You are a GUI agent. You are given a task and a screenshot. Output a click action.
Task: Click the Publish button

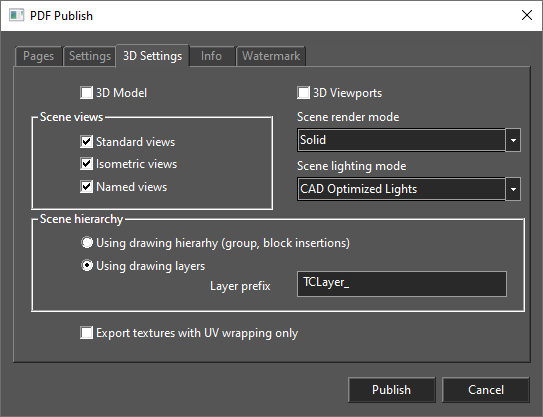pos(391,390)
